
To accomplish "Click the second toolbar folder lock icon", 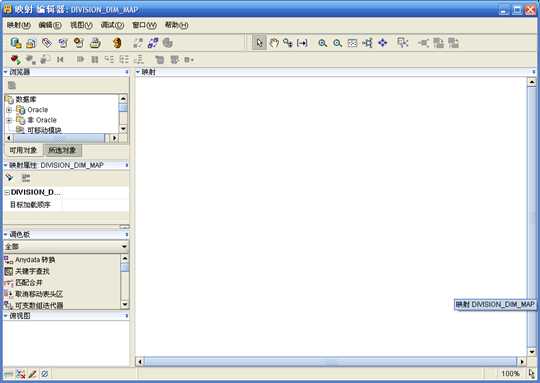I will click(31, 43).
